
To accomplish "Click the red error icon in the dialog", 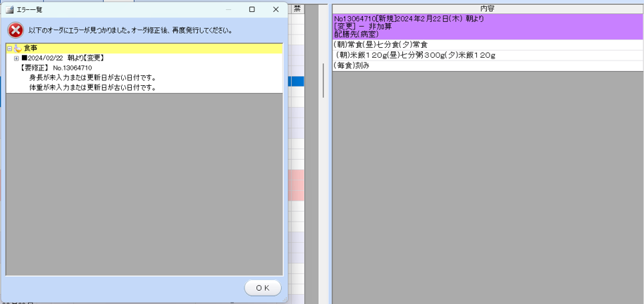I will click(x=16, y=30).
